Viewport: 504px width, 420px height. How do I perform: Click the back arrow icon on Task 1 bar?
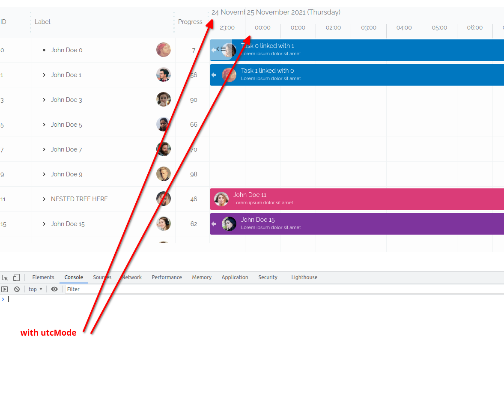pos(214,74)
